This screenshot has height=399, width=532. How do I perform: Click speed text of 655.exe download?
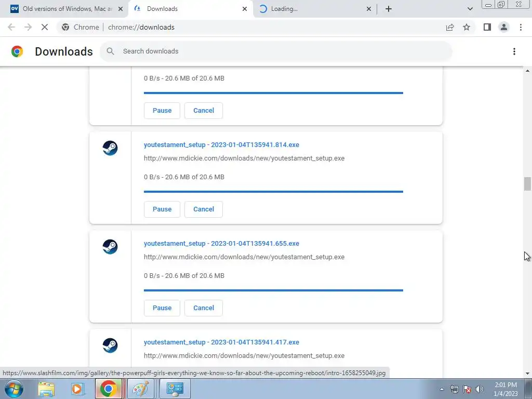184,275
